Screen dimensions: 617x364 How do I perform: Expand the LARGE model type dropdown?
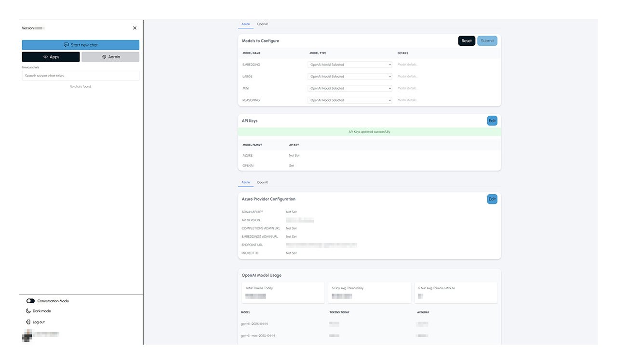(350, 77)
